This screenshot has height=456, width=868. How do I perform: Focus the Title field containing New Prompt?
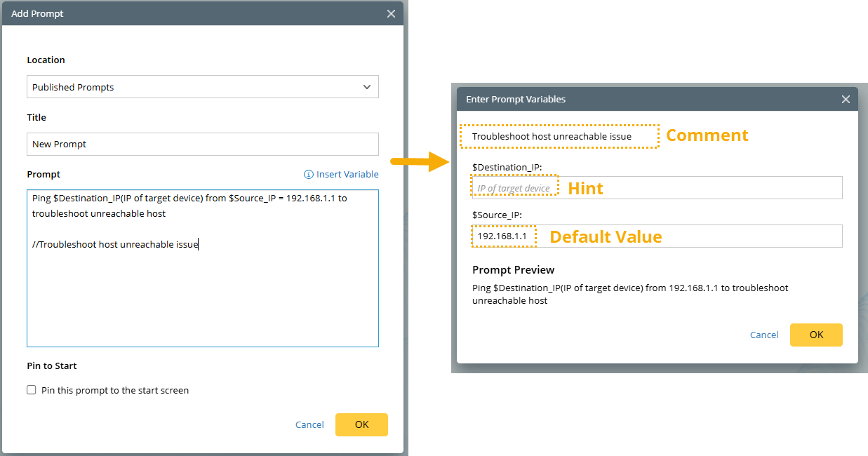202,145
